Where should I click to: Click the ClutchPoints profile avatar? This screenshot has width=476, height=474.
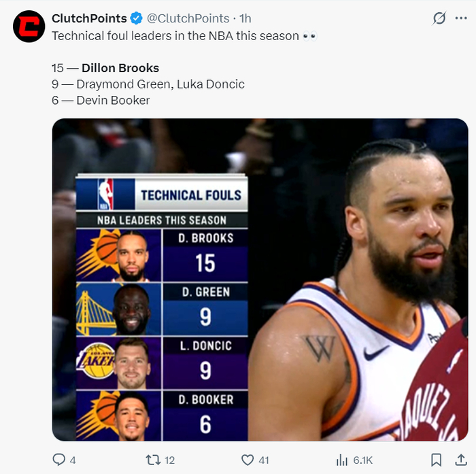click(29, 27)
